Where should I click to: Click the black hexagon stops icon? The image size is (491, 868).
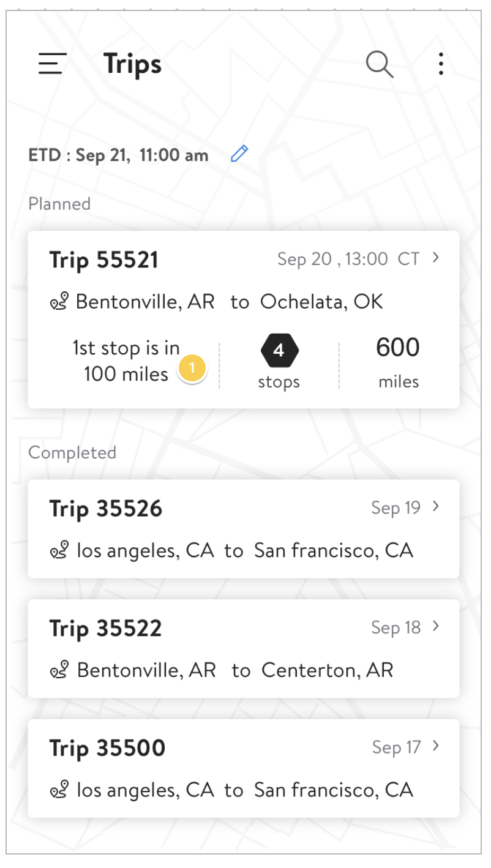[279, 351]
